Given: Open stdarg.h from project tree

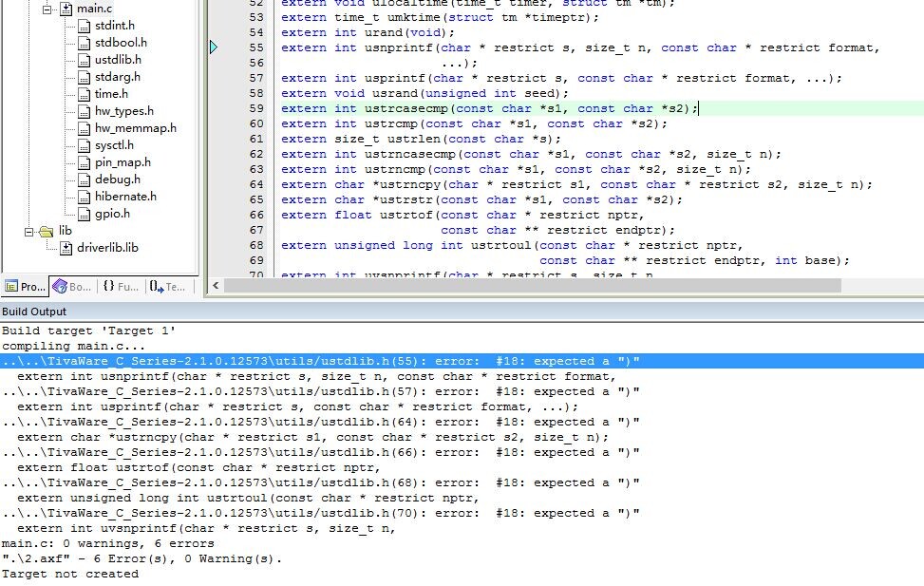Looking at the screenshot, I should pyautogui.click(x=117, y=77).
